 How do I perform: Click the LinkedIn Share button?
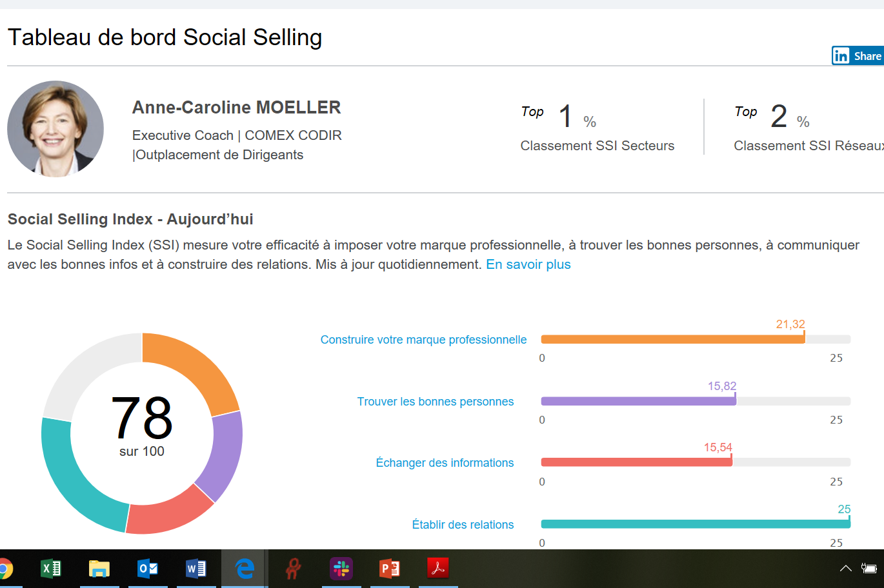pos(858,56)
